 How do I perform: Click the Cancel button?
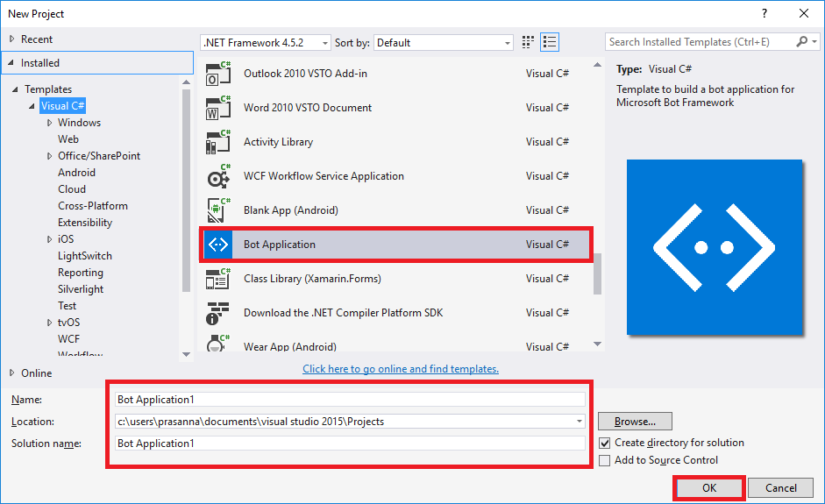pyautogui.click(x=781, y=488)
